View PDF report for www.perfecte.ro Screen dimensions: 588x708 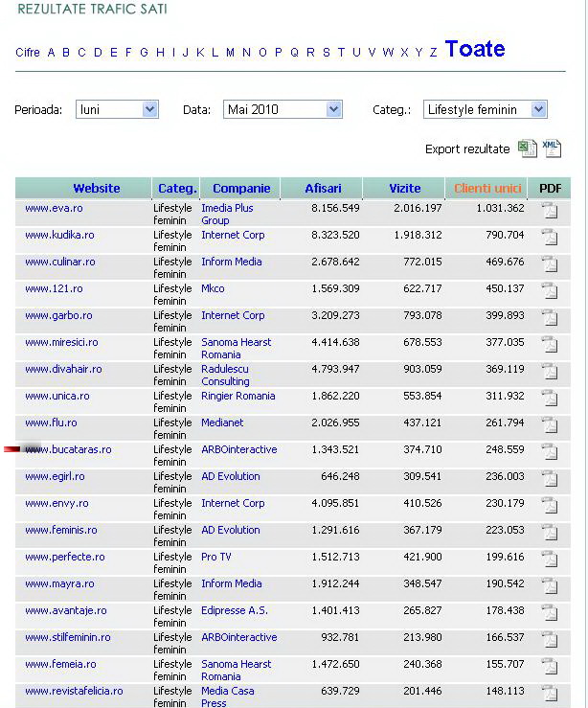click(x=549, y=560)
